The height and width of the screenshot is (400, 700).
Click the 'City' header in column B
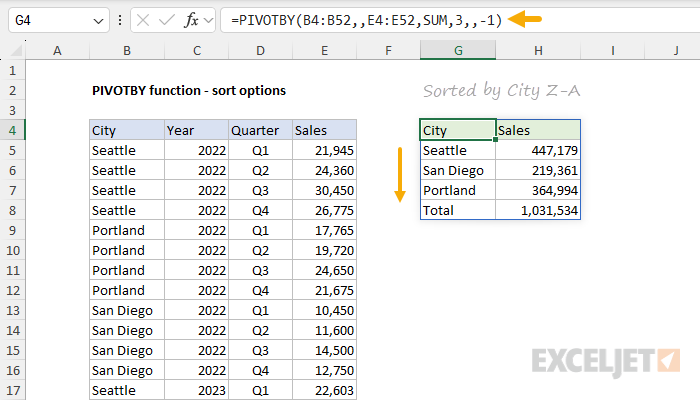(x=127, y=130)
